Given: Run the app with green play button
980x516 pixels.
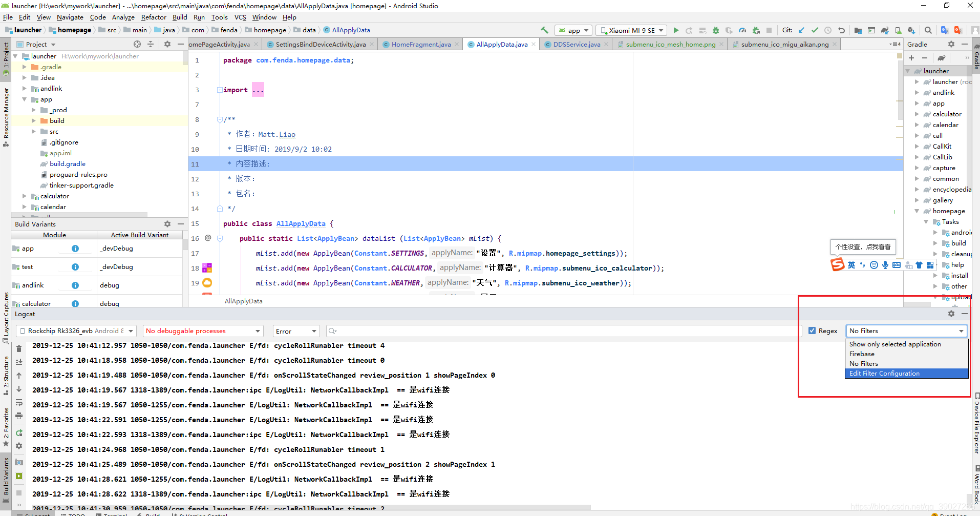Looking at the screenshot, I should pyautogui.click(x=676, y=30).
